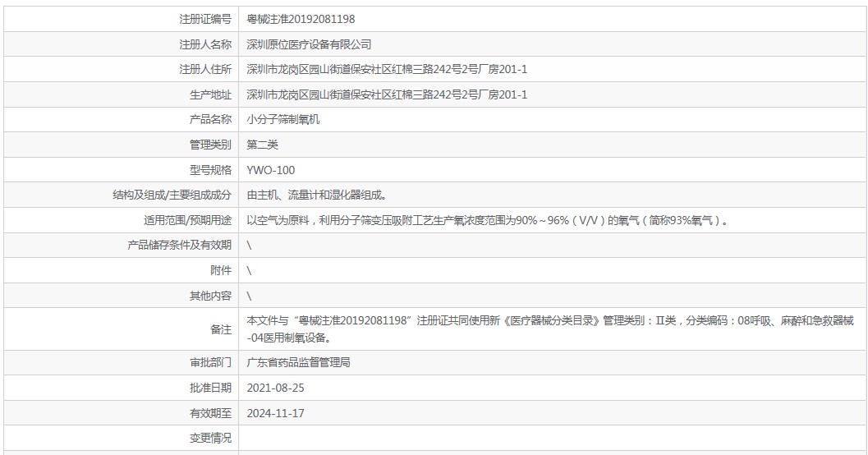Click product name 小分子筛制氧机
The width and height of the screenshot is (868, 455).
pos(282,120)
